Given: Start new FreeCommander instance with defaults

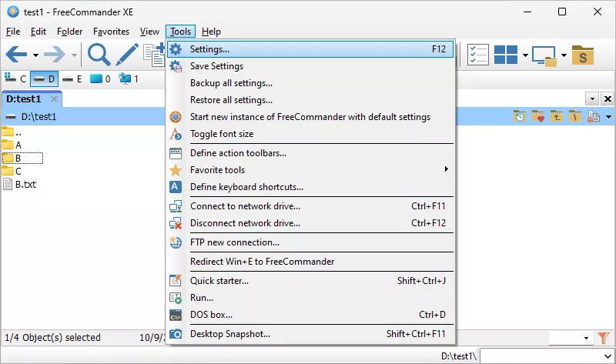Looking at the screenshot, I should 310,117.
